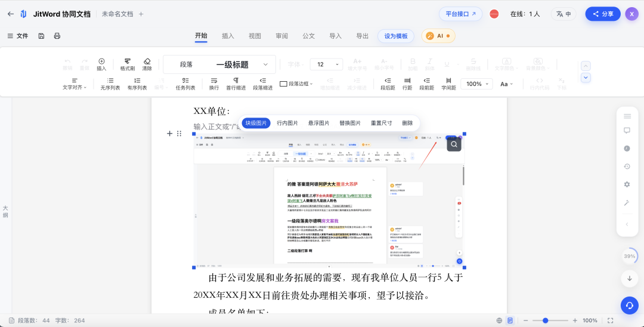Screen dimensions: 644x327
Task: Open line spacing (行距) setting
Action: click(407, 84)
